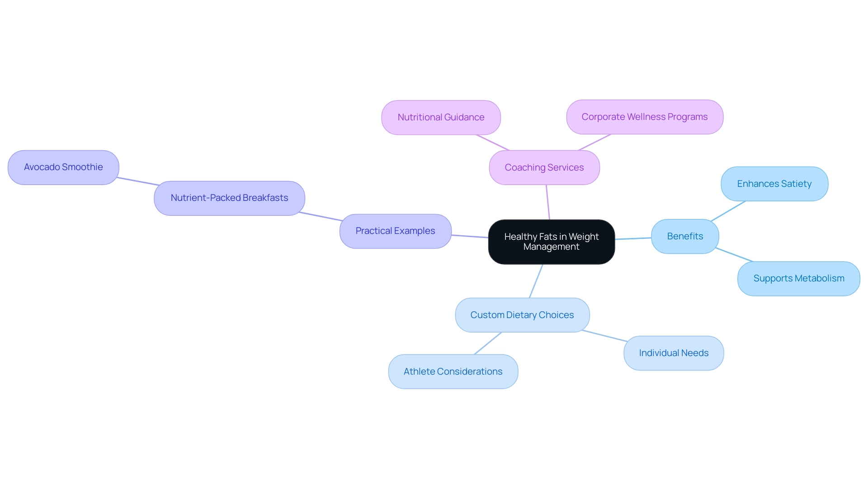This screenshot has width=868, height=490.
Task: Expand the Athlete Considerations branch
Action: (x=453, y=371)
